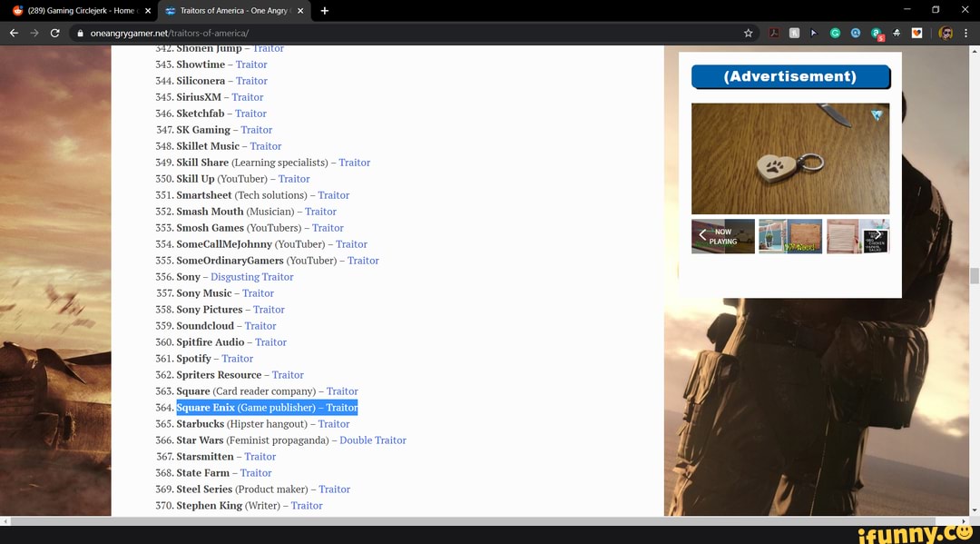Click the Traitor link next to Spotify
Viewport: 980px width, 544px height.
coord(237,359)
